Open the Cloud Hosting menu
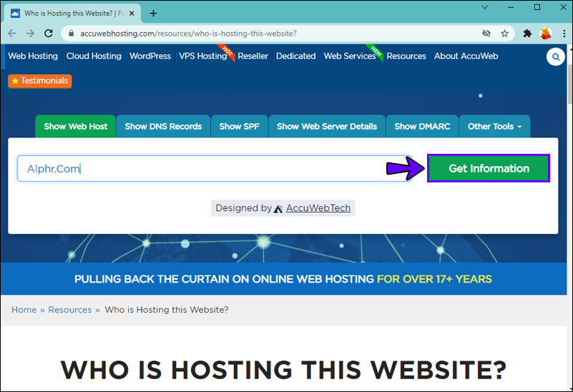 (x=94, y=57)
